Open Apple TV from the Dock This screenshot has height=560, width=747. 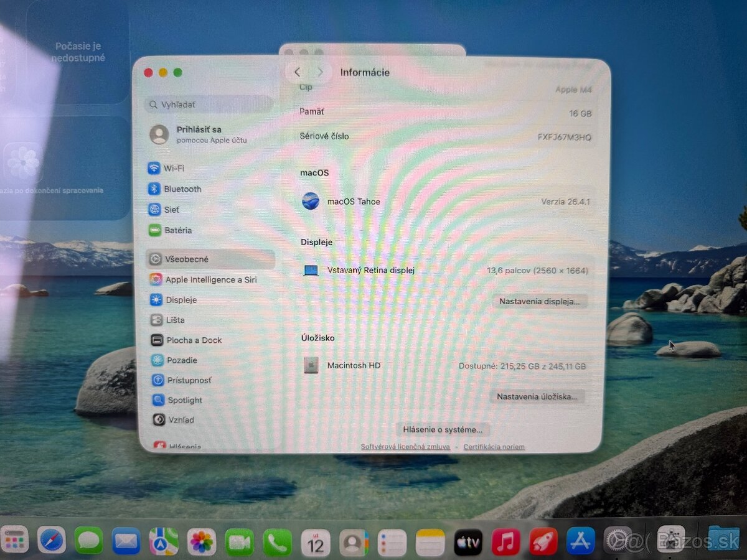coord(468,542)
